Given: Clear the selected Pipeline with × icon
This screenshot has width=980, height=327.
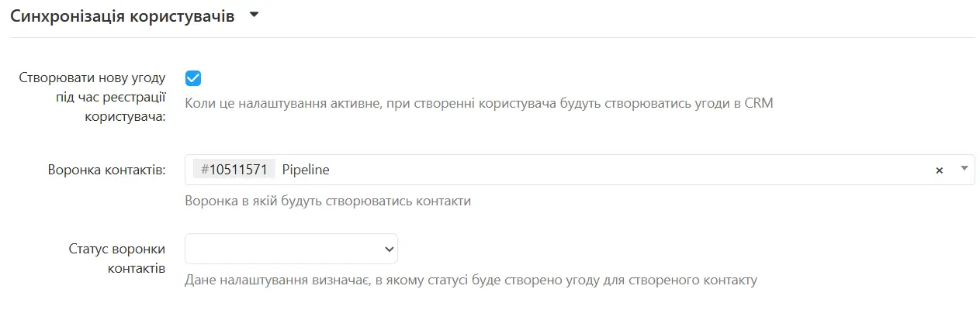Looking at the screenshot, I should coord(939,170).
